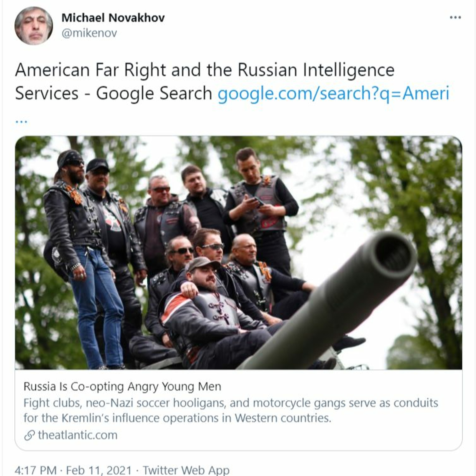Viewport: 476px width, 476px height.
Task: Click the "Services - Google Search" tweet text
Action: 113,93
